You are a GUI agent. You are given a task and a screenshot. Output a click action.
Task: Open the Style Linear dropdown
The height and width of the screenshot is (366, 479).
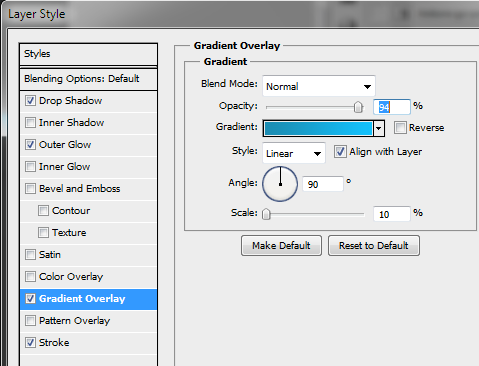click(294, 153)
